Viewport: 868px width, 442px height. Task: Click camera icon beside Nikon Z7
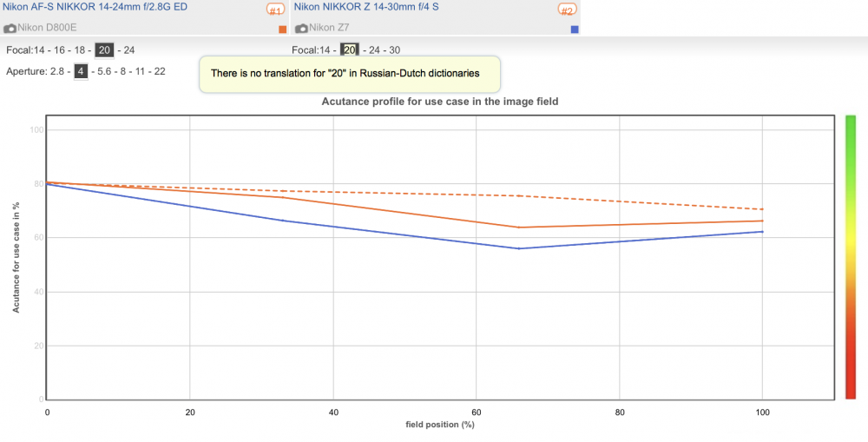(301, 28)
